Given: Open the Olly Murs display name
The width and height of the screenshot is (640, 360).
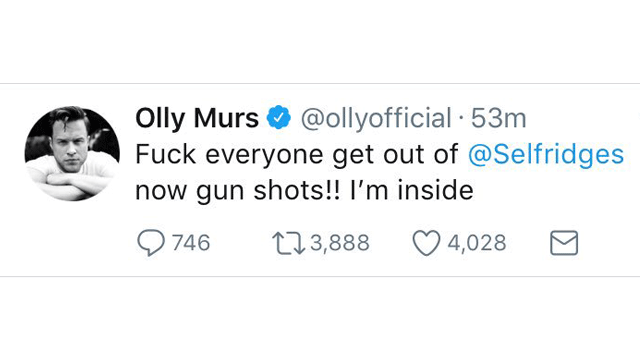Looking at the screenshot, I should click(197, 118).
